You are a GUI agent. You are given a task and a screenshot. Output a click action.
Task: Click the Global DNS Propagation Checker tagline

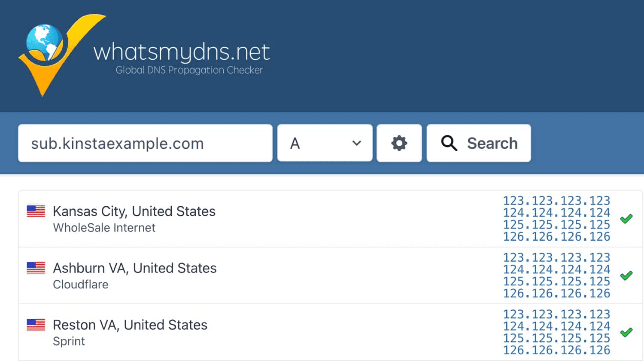pyautogui.click(x=189, y=70)
